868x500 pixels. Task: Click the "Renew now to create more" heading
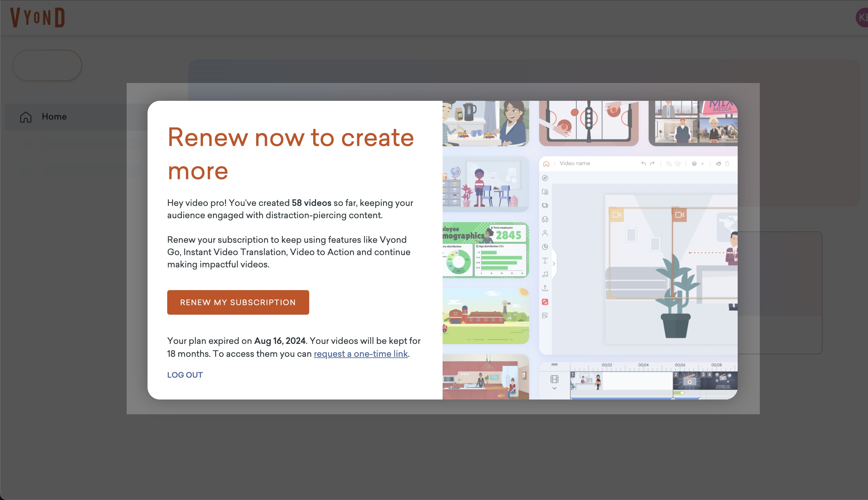coord(290,153)
